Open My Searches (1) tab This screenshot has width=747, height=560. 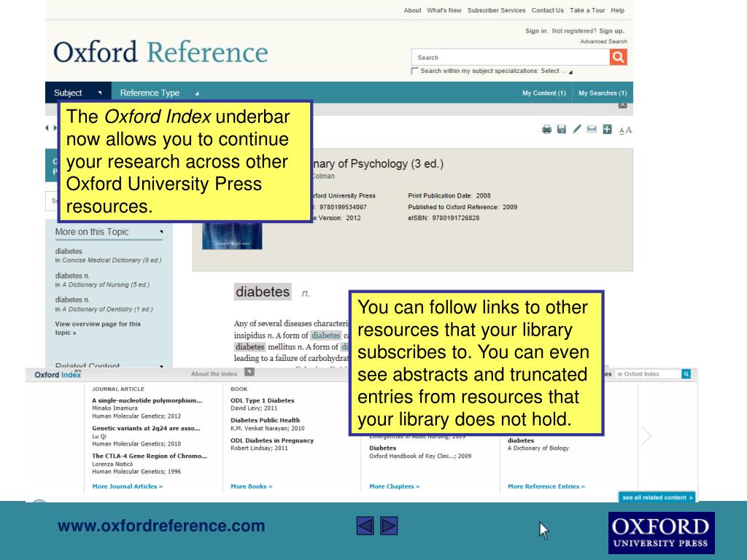[603, 93]
